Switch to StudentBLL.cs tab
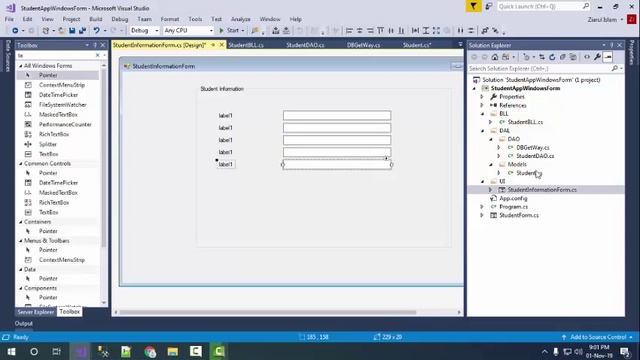 246,45
